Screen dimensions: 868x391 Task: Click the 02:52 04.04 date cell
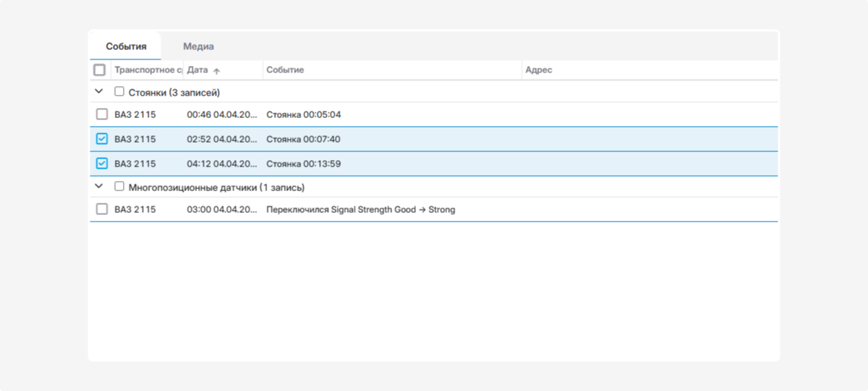(x=221, y=139)
